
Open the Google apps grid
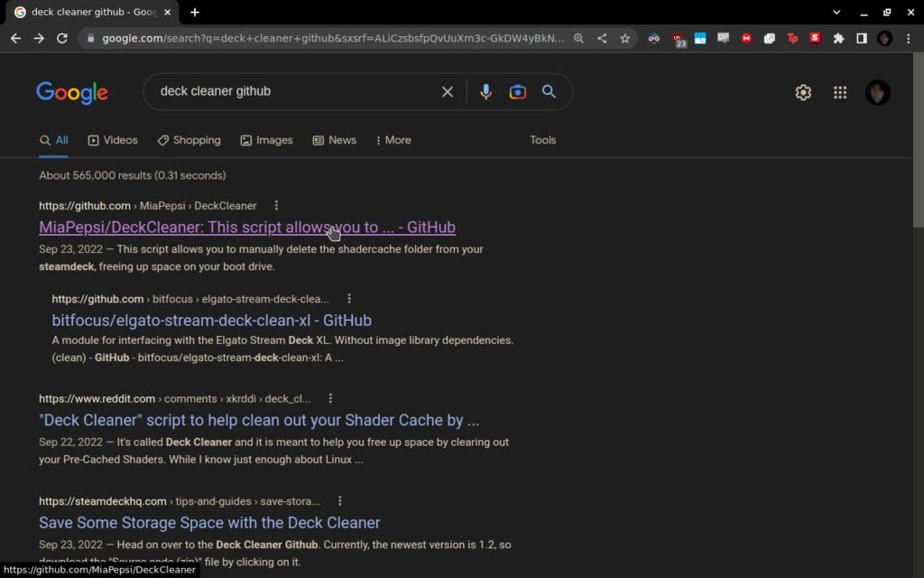point(840,93)
